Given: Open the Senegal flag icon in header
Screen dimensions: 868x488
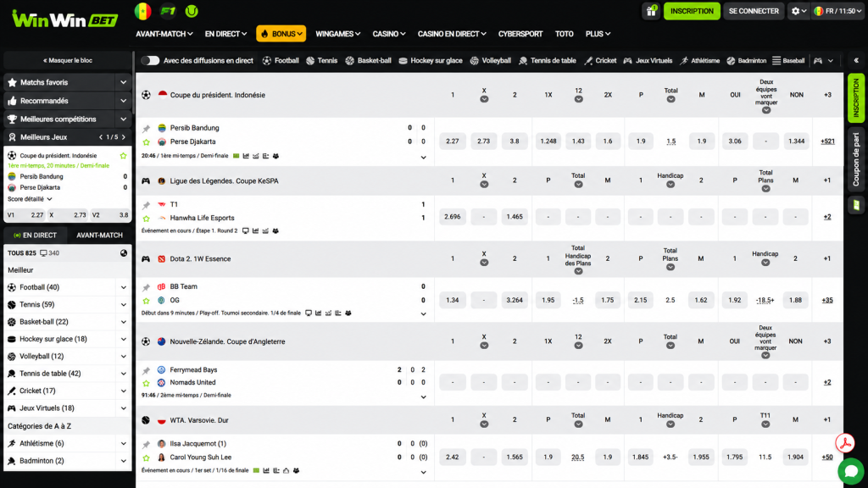Looking at the screenshot, I should coord(142,11).
